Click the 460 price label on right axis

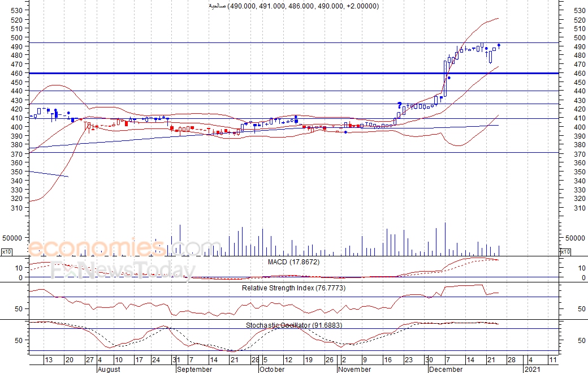580,74
